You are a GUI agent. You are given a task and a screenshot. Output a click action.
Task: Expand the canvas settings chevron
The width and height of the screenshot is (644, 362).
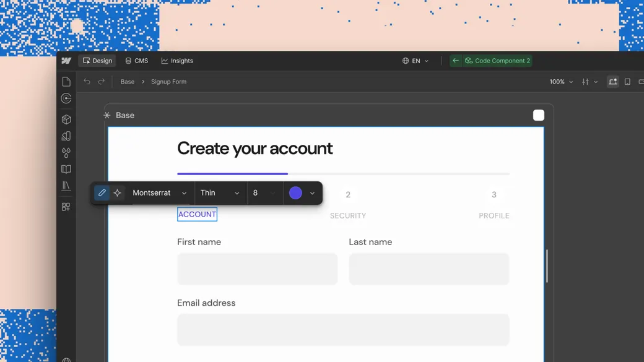596,82
